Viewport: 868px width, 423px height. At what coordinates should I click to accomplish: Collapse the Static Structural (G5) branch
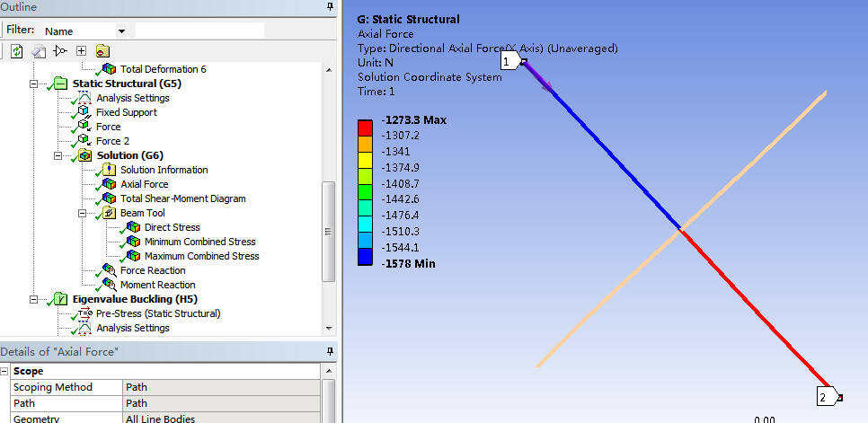34,84
